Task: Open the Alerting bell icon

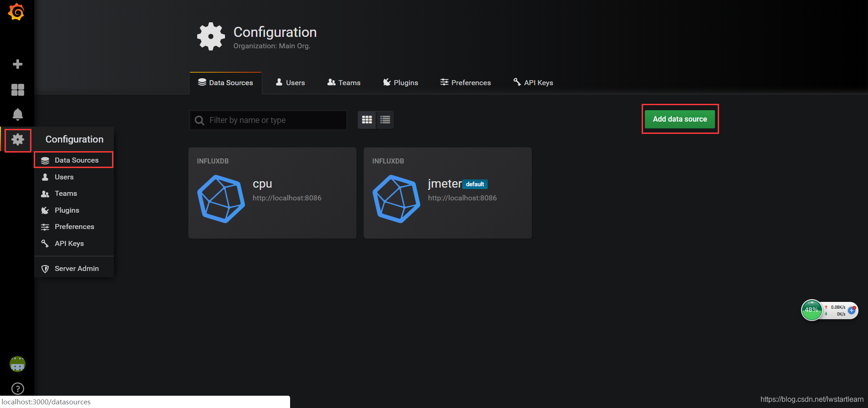Action: coord(17,114)
